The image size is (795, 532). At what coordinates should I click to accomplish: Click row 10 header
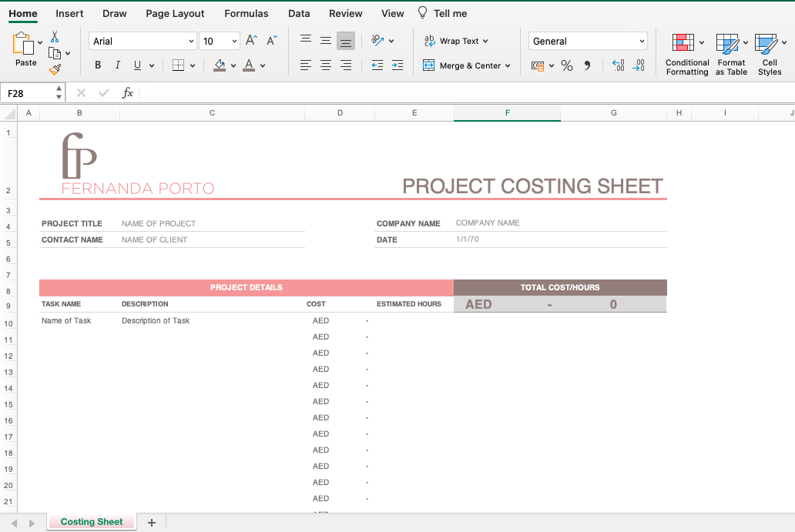pos(8,323)
